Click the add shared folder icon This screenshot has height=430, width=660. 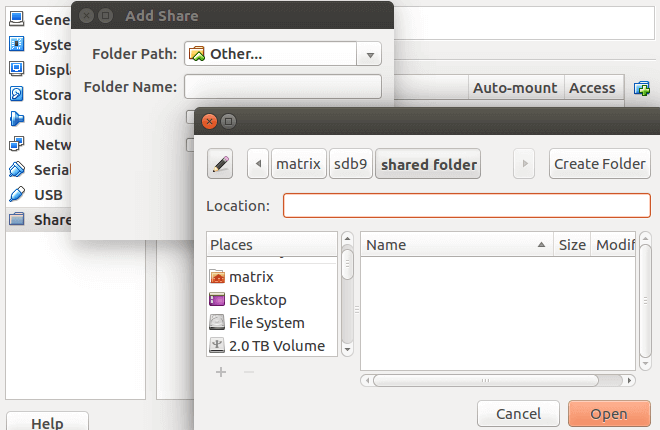(642, 89)
